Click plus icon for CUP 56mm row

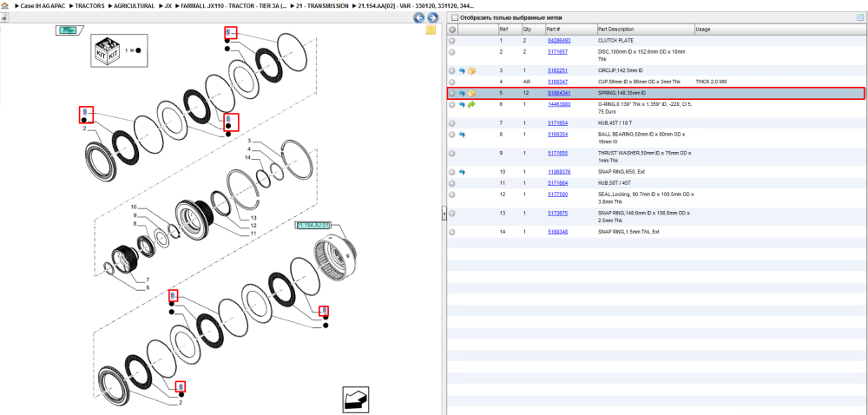451,82
